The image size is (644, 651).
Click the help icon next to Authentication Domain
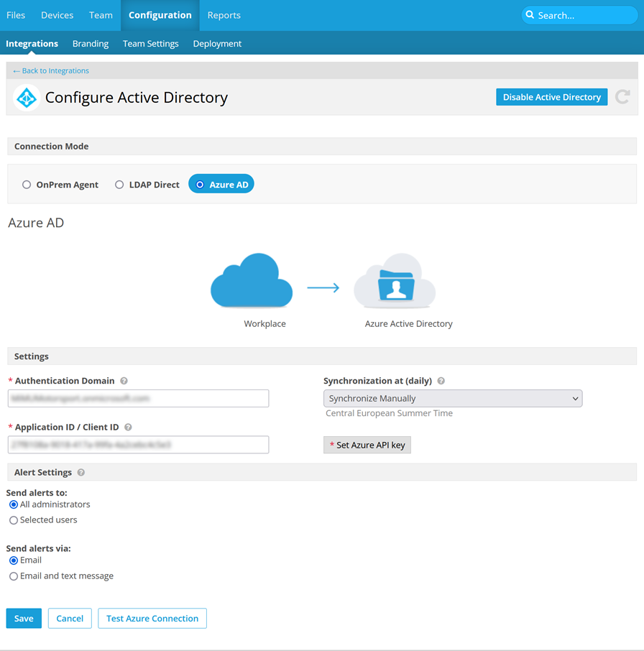pos(124,381)
